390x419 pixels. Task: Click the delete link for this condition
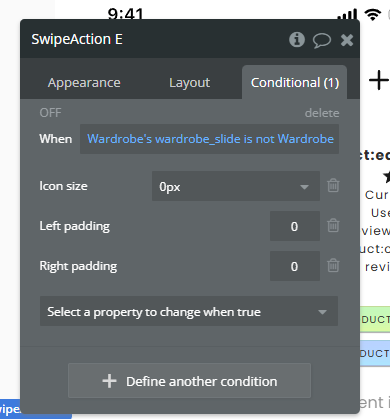(322, 113)
